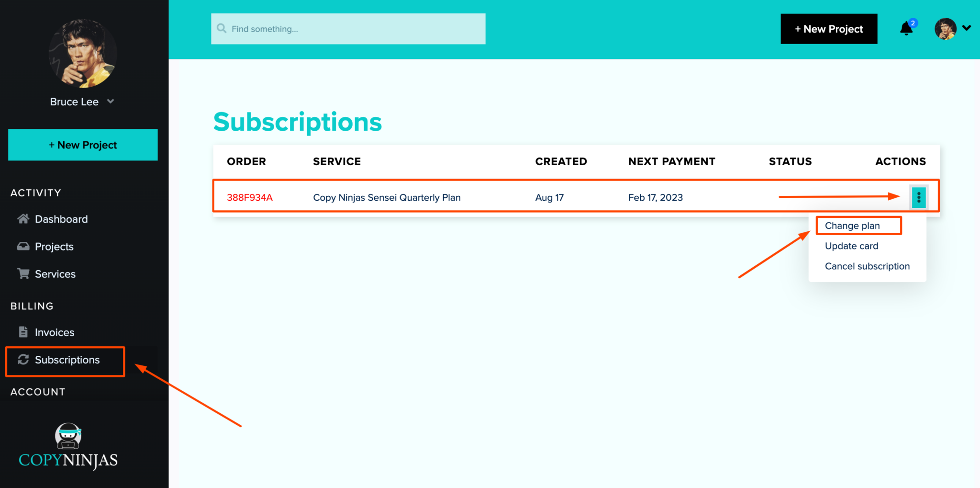This screenshot has width=980, height=488.
Task: Open order link 388F934A
Action: 249,197
